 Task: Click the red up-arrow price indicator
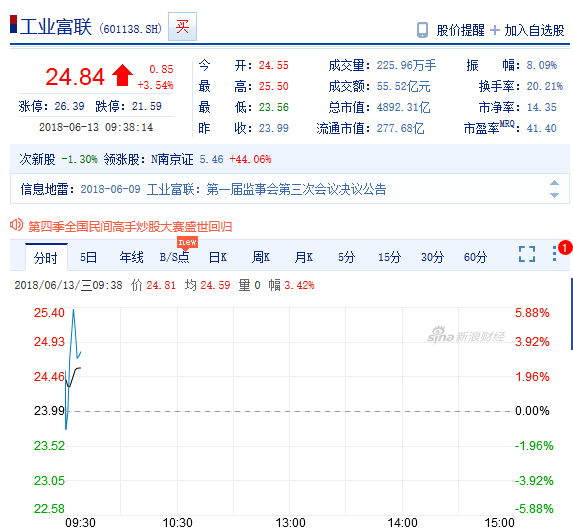pos(122,75)
